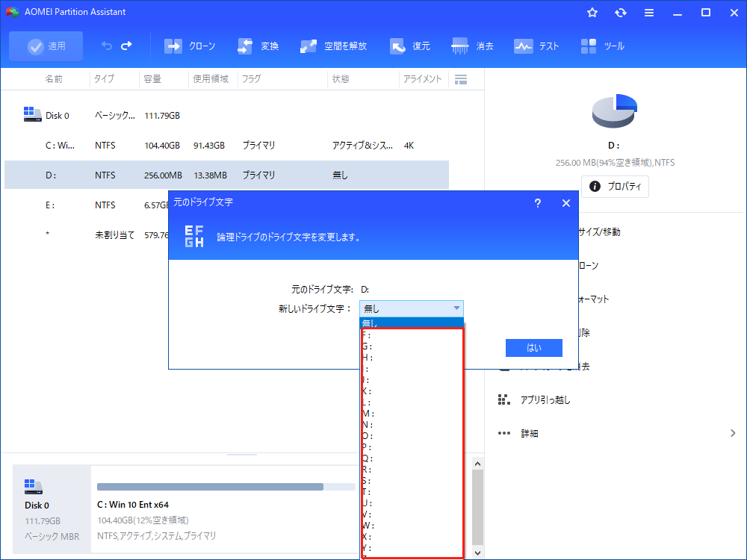Select the 未割り当て unallocated row
The height and width of the screenshot is (560, 747).
pyautogui.click(x=86, y=234)
